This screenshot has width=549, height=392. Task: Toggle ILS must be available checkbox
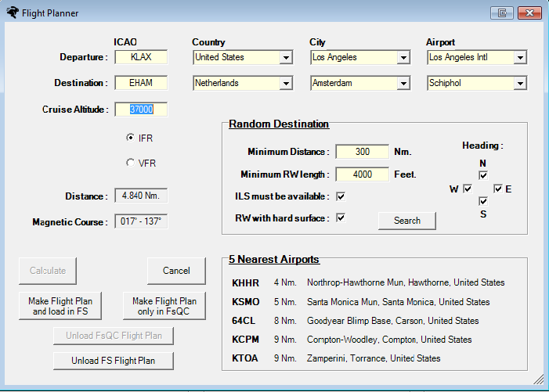click(x=341, y=196)
